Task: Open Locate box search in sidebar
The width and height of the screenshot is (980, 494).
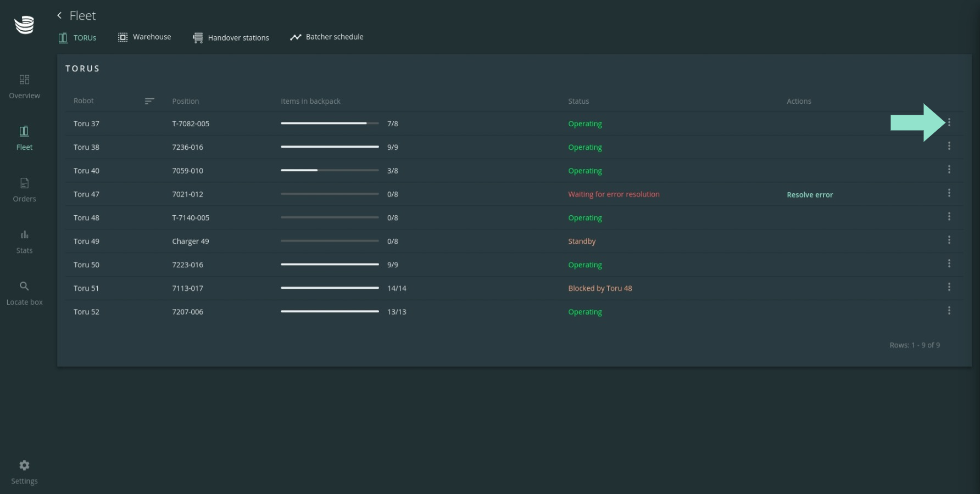Action: [x=24, y=293]
